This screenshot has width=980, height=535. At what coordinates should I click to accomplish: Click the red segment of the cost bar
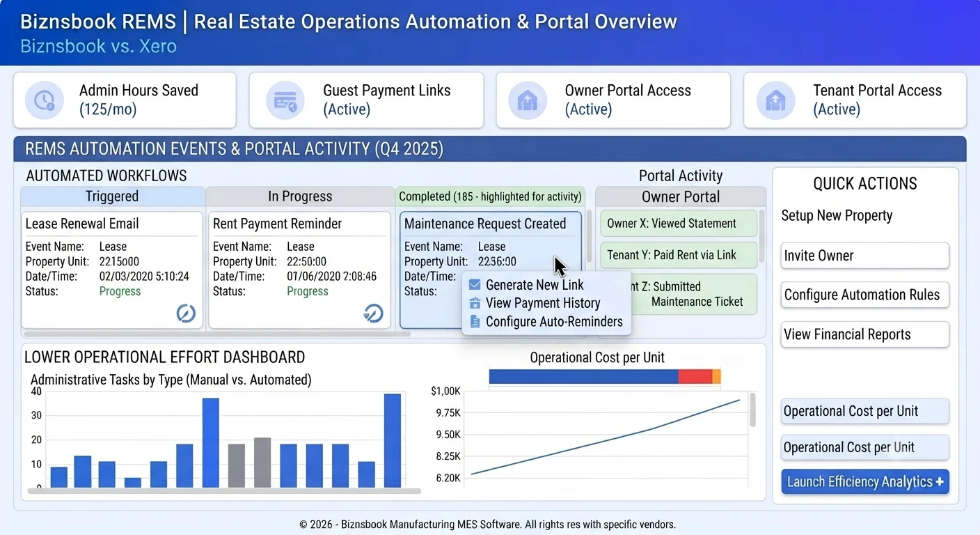coord(695,377)
